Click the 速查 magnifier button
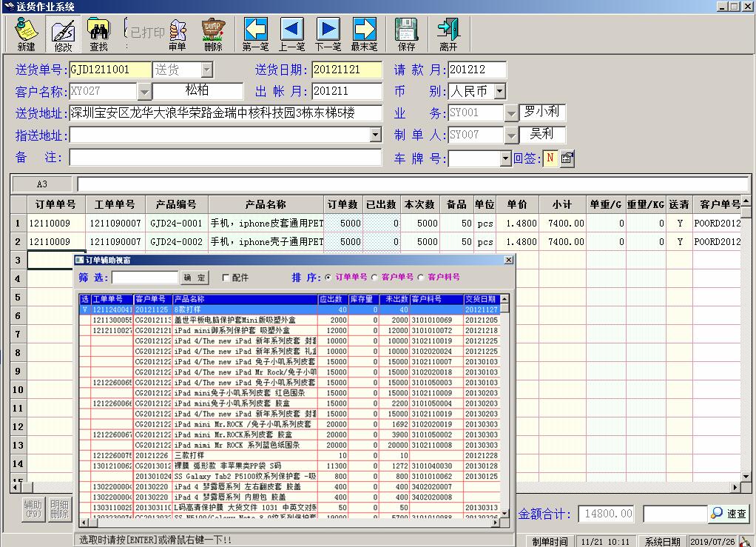The image size is (756, 547). pos(729,513)
